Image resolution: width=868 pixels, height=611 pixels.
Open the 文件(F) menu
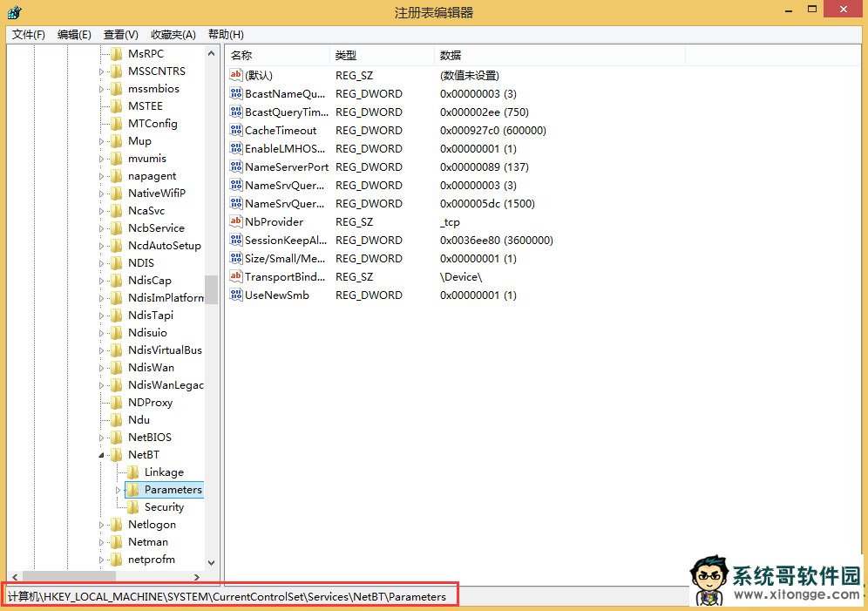(x=29, y=34)
